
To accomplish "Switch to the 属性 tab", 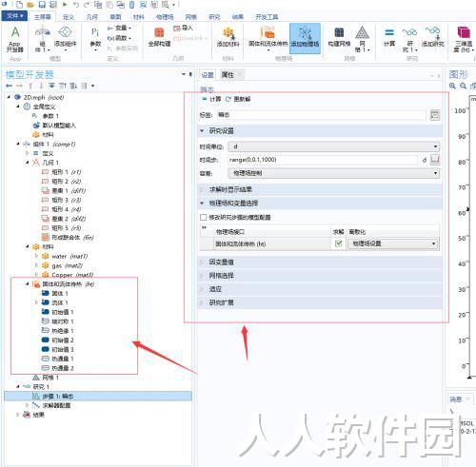I will click(228, 75).
